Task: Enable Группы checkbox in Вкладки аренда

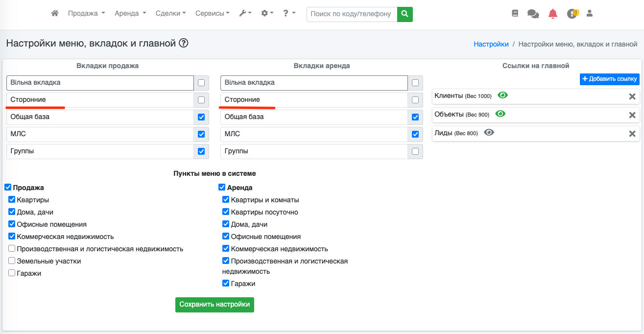Action: click(x=415, y=151)
